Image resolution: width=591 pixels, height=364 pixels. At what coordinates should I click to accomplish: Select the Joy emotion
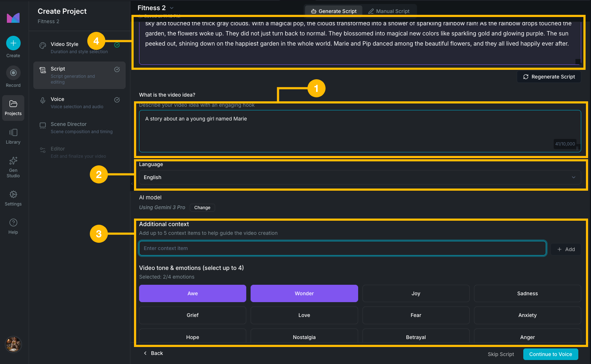click(415, 293)
